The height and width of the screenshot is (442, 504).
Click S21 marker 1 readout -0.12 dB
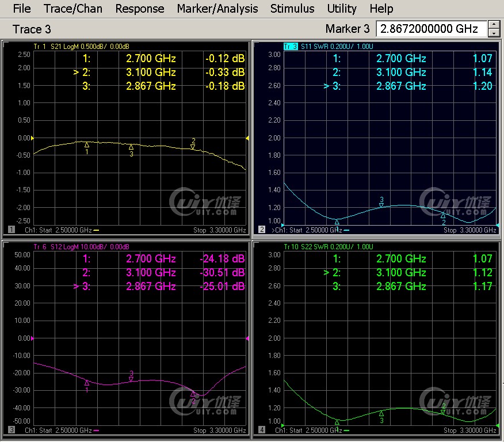coord(225,58)
